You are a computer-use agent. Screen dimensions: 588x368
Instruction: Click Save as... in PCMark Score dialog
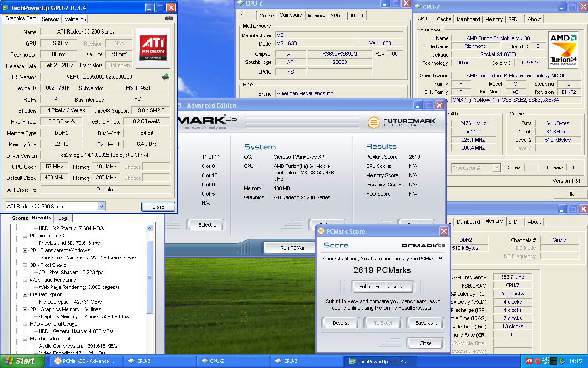tap(425, 323)
